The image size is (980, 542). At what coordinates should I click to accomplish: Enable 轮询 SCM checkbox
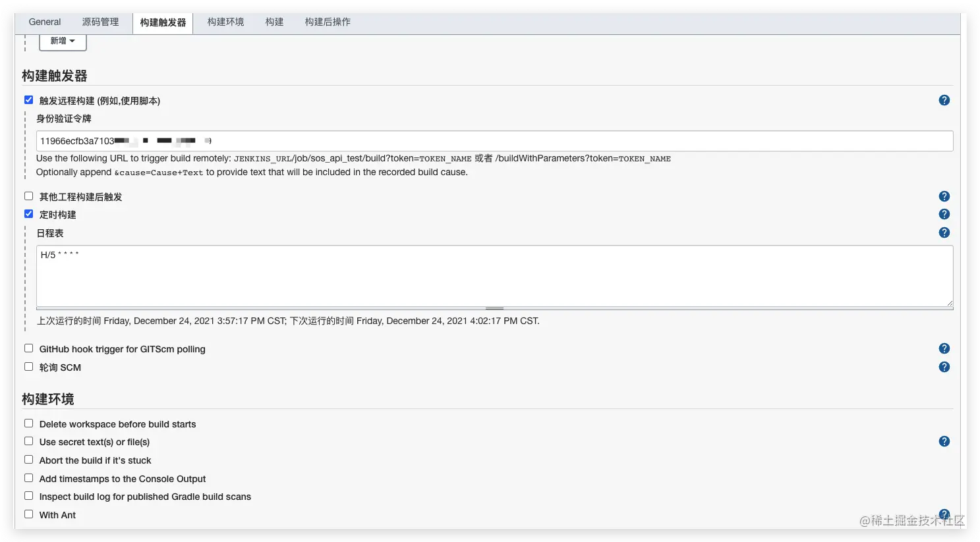(28, 366)
